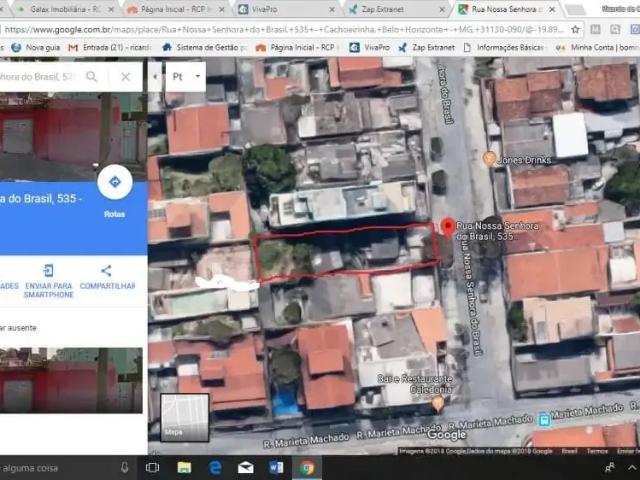This screenshot has height=480, width=640.
Task: Show hidden tray icons chevron
Action: 631,468
